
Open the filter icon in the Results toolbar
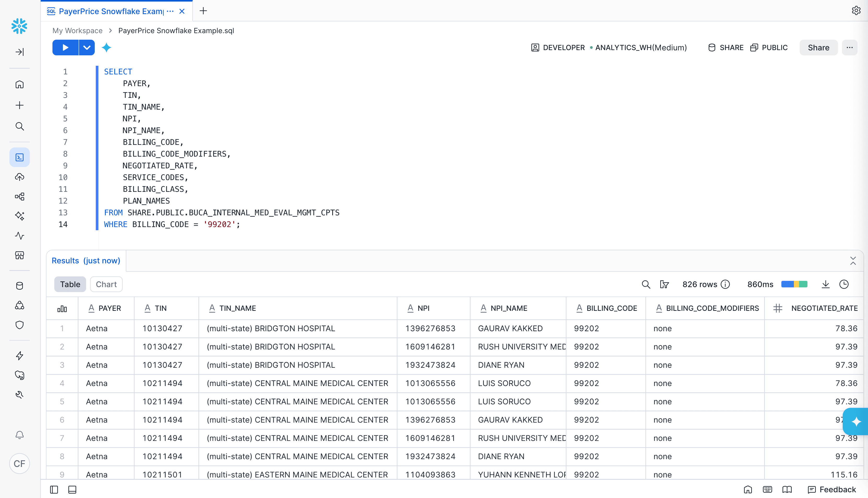tap(664, 284)
